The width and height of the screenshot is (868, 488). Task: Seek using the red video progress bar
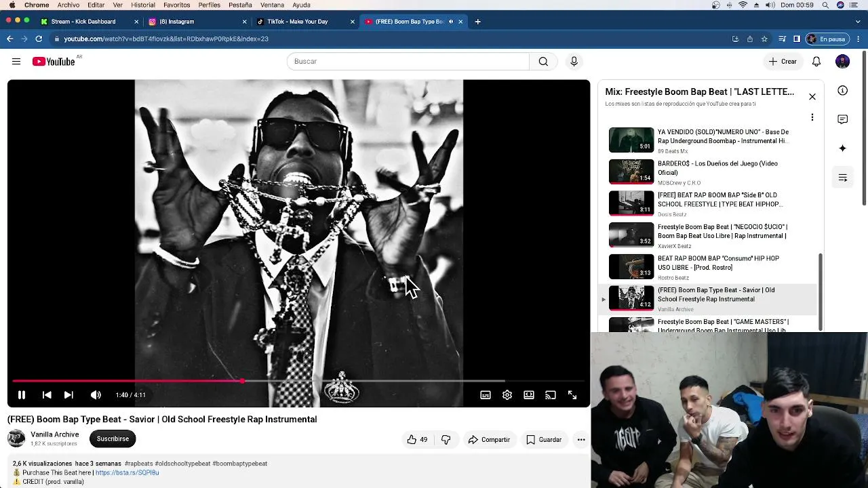click(298, 382)
